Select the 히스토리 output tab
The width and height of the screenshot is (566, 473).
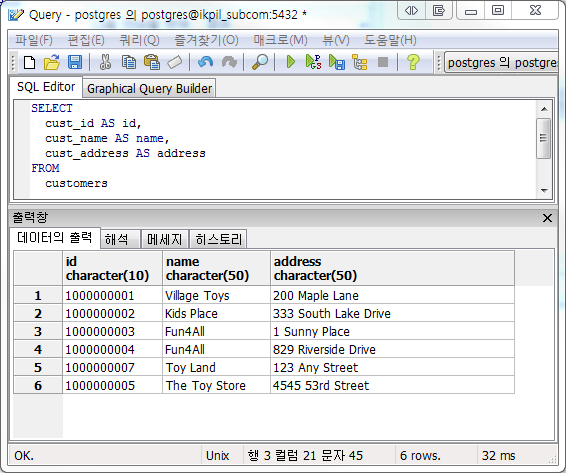[218, 239]
